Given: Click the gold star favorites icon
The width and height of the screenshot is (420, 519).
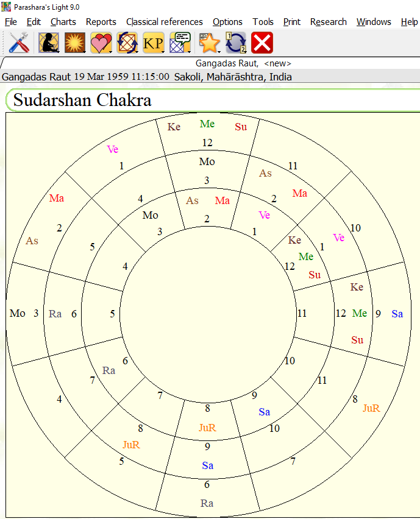Looking at the screenshot, I should pos(209,43).
